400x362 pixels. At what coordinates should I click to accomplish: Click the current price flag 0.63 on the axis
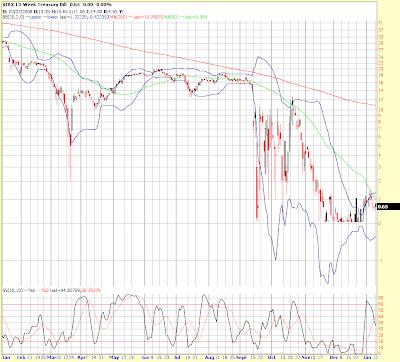[x=388, y=207]
